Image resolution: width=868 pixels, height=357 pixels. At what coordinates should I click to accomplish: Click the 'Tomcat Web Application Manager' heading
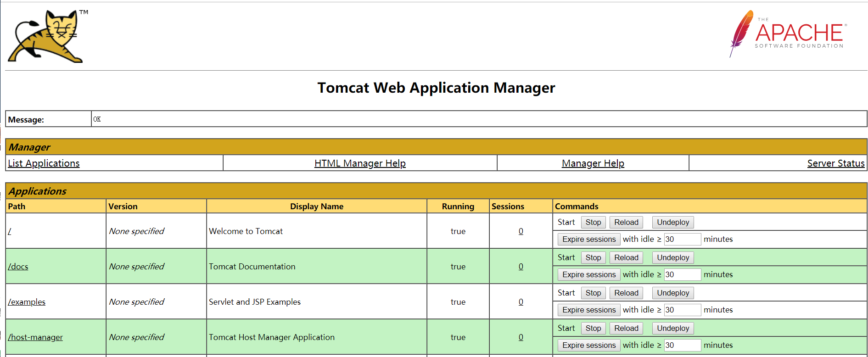pos(436,88)
